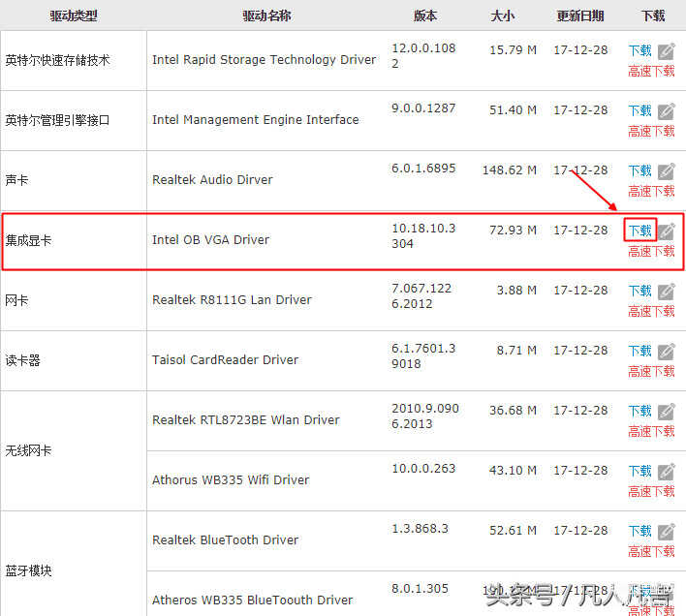Click version 9.0.0.1287 cell
686x616 pixels.
coord(423,108)
